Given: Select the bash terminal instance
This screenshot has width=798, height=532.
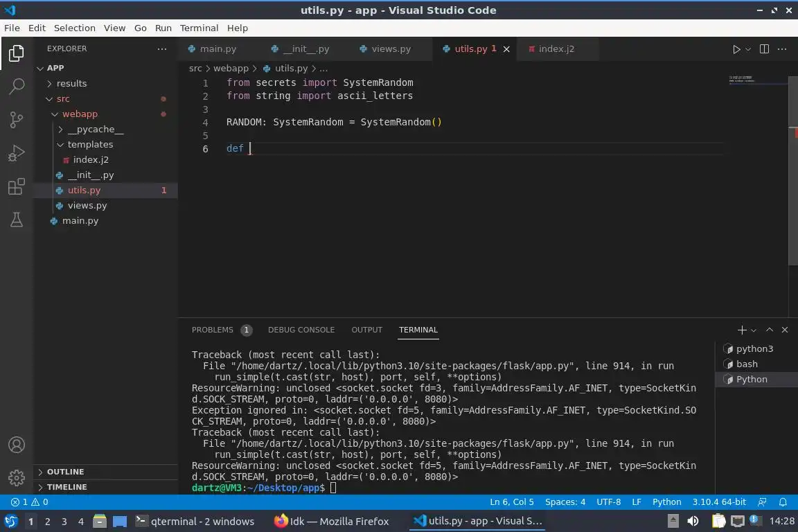Looking at the screenshot, I should point(756,364).
